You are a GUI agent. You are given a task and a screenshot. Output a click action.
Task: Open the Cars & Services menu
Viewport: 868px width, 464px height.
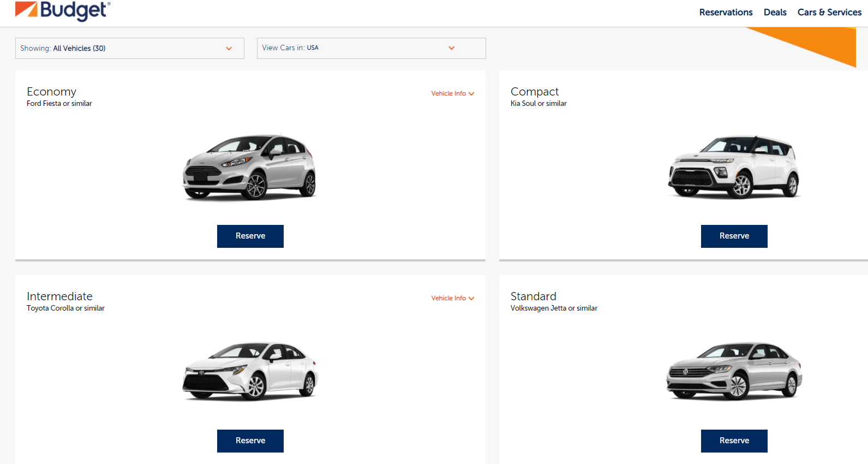(x=829, y=12)
